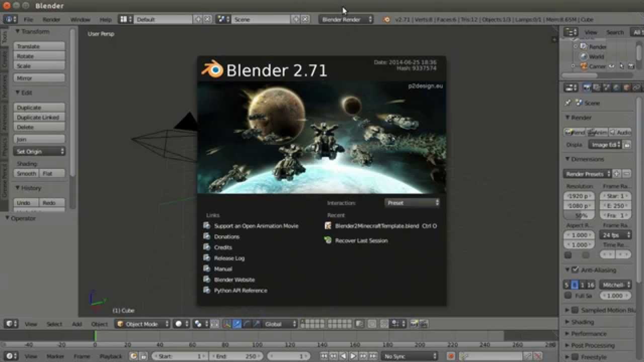Open the No Sync dropdown
The image size is (644, 362).
(x=411, y=356)
